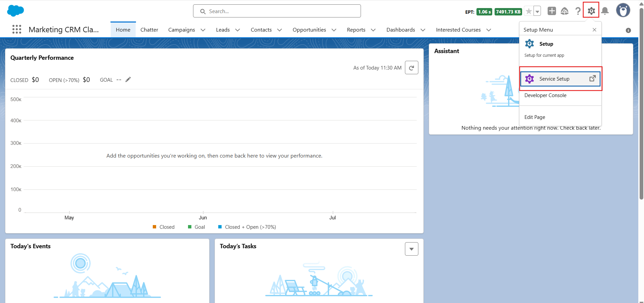Viewport: 644px width, 303px height.
Task: Focus the global Search field
Action: pyautogui.click(x=277, y=11)
